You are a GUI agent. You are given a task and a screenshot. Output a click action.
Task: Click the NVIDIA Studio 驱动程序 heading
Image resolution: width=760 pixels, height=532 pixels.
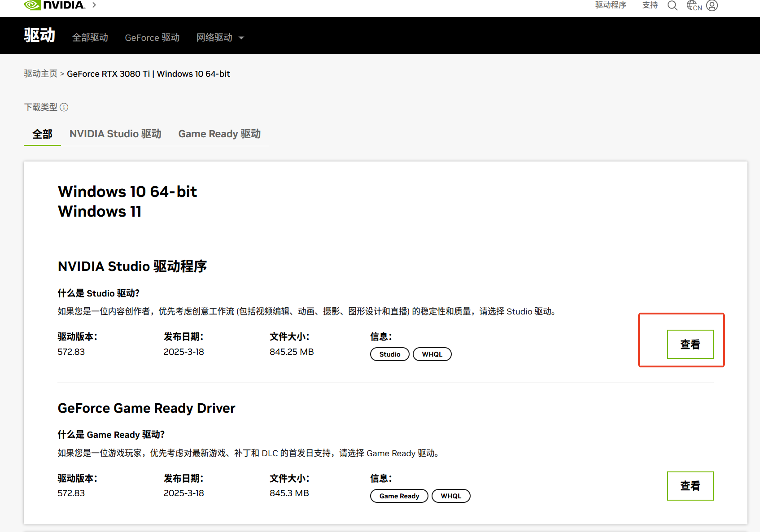tap(132, 266)
